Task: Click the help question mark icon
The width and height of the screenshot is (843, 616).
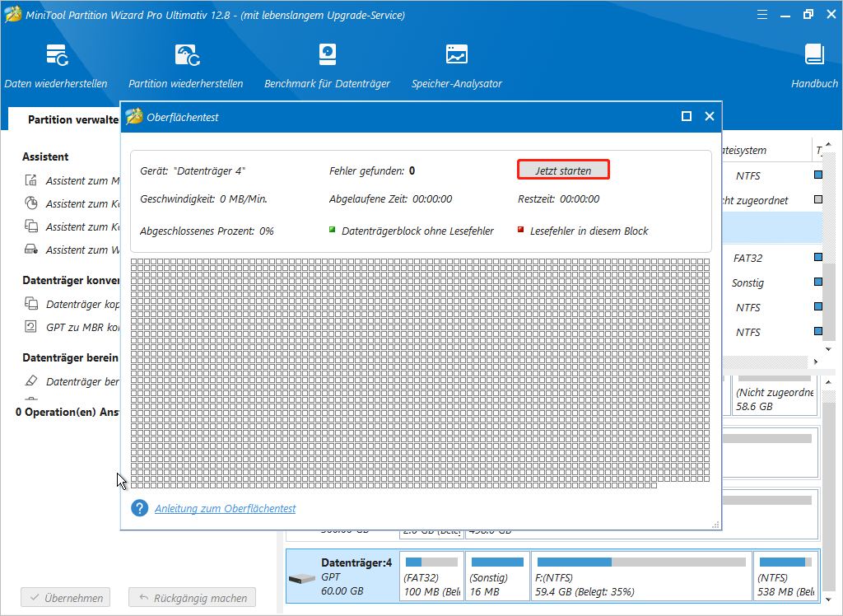Action: point(140,508)
